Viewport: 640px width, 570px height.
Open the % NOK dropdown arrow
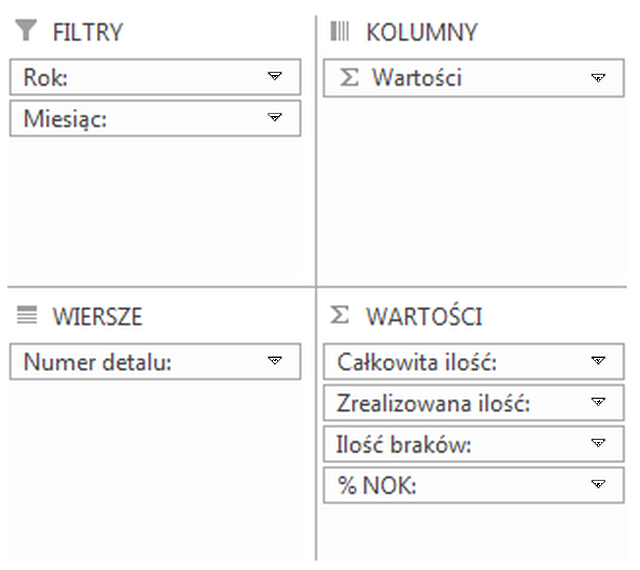pyautogui.click(x=599, y=485)
